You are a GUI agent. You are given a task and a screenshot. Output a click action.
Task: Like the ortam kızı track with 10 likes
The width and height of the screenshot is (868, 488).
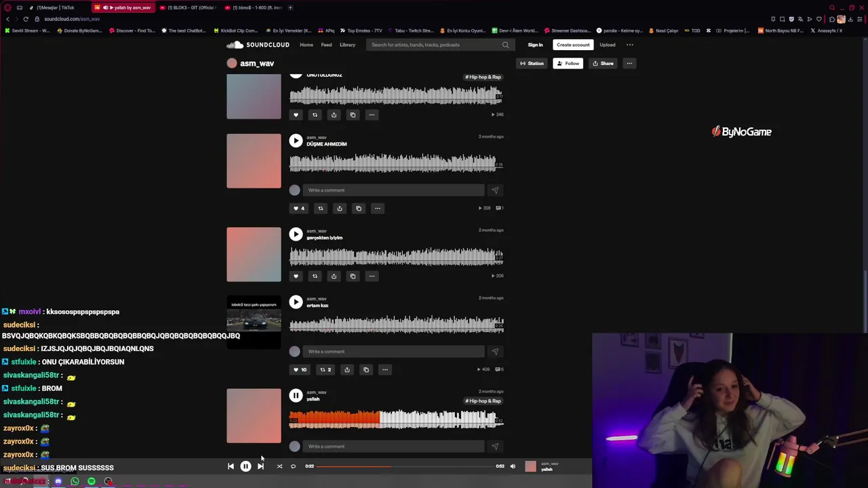point(300,369)
